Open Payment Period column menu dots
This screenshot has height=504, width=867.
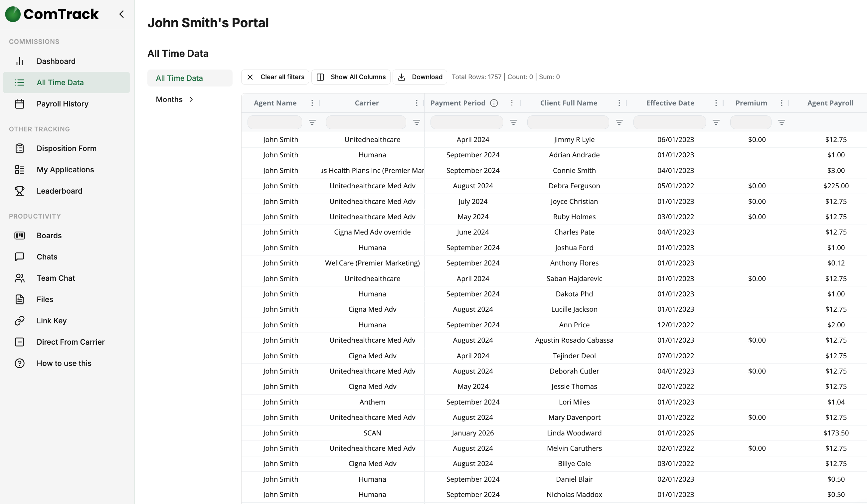tap(512, 103)
